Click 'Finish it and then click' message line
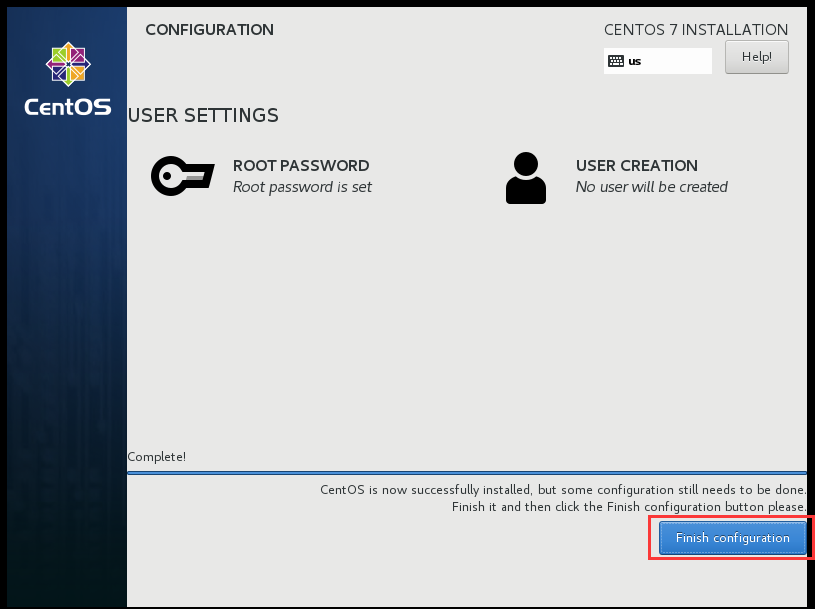The height and width of the screenshot is (609, 815). 629,506
